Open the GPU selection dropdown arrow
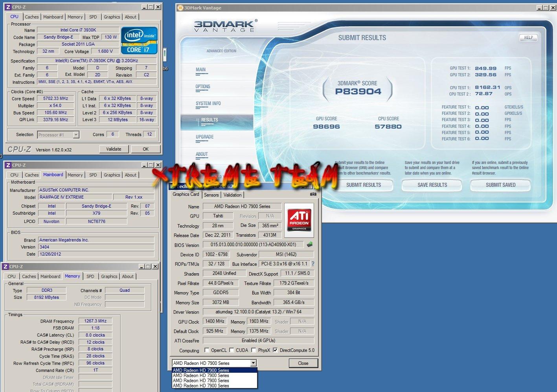 pos(253,363)
